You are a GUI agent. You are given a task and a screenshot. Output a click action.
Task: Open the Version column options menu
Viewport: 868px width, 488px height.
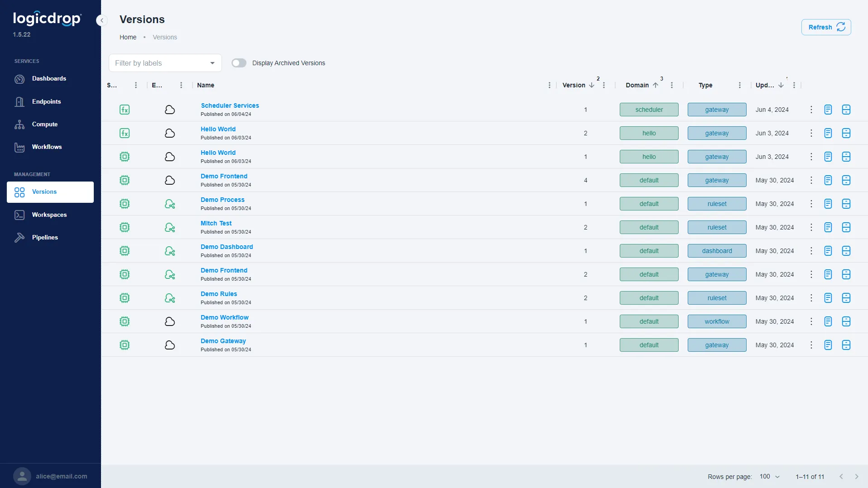604,85
